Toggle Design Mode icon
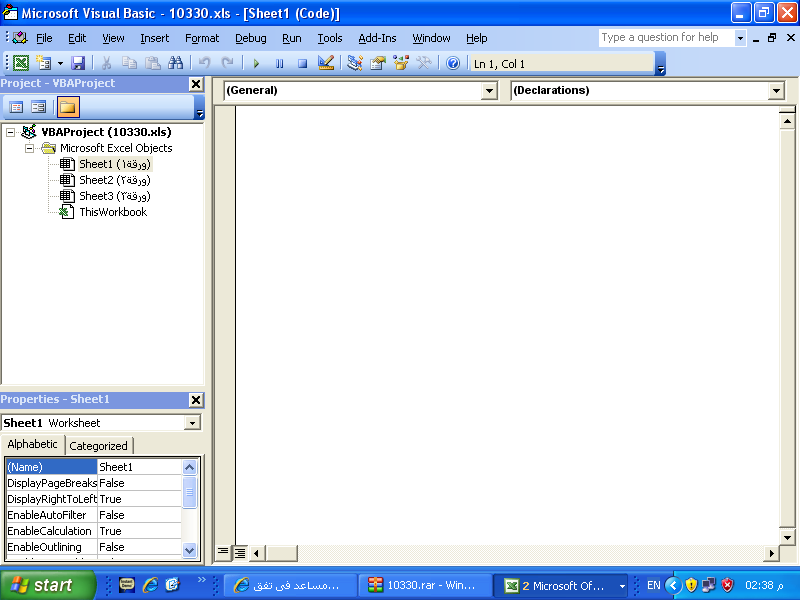 coord(326,63)
